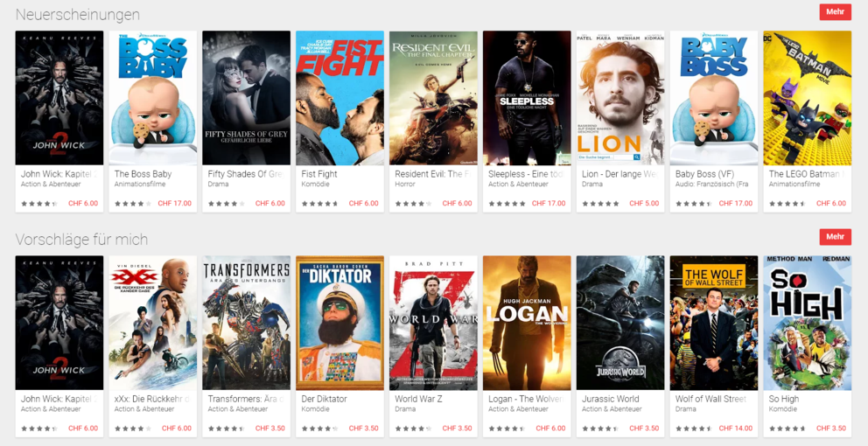The width and height of the screenshot is (868, 446).
Task: Select the World War Z poster
Action: coord(433,324)
